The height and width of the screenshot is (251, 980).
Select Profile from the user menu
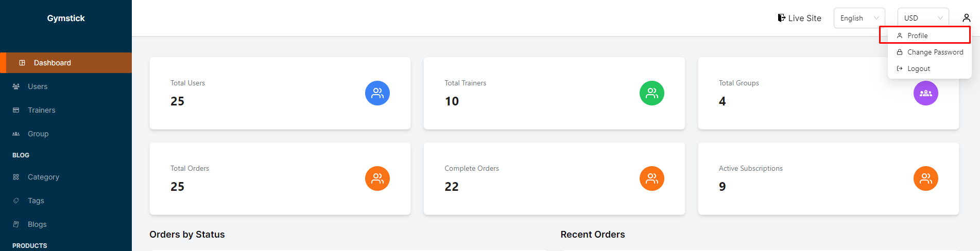(917, 35)
